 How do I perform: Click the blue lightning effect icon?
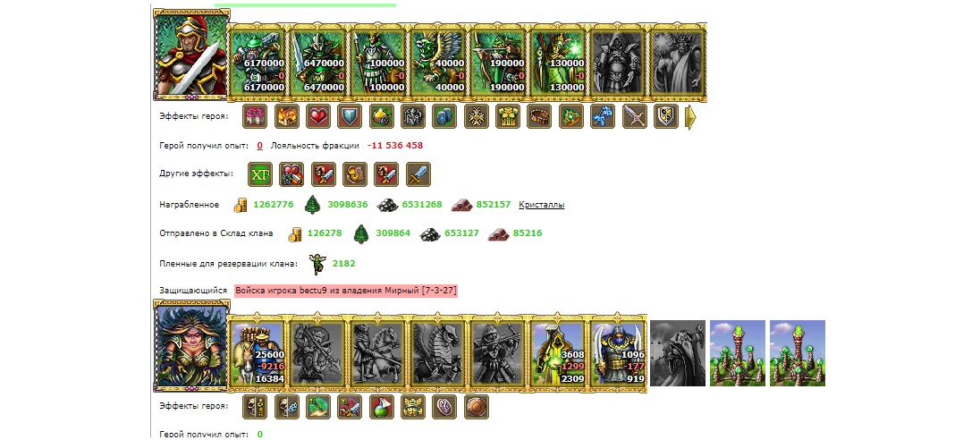603,116
